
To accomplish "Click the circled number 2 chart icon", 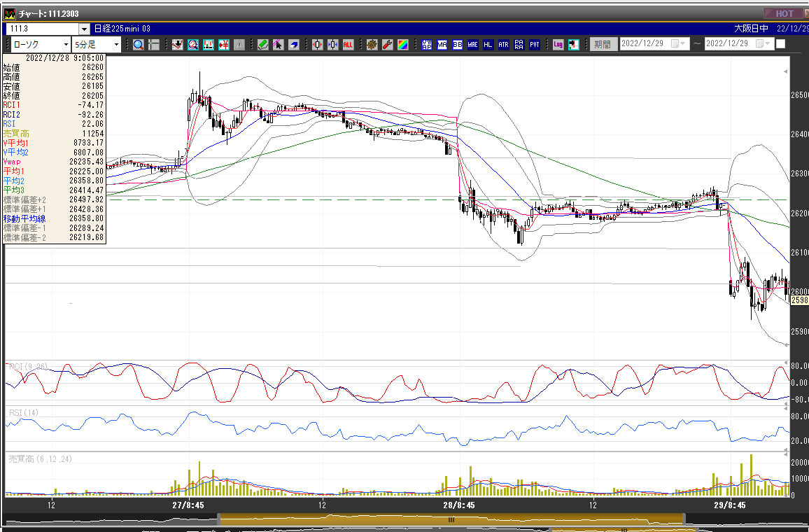I will coord(193,45).
